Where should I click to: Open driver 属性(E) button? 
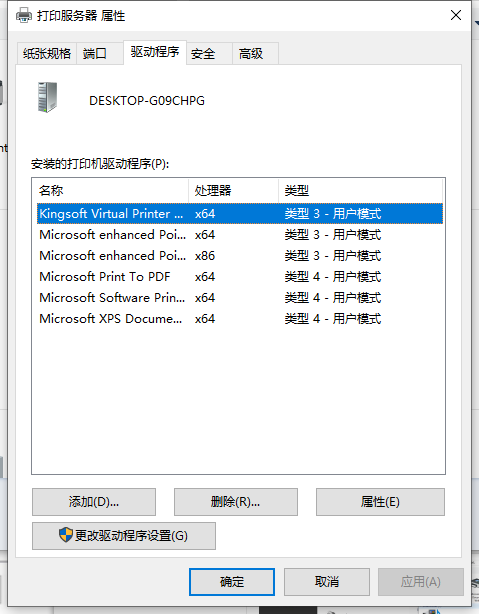pos(380,502)
